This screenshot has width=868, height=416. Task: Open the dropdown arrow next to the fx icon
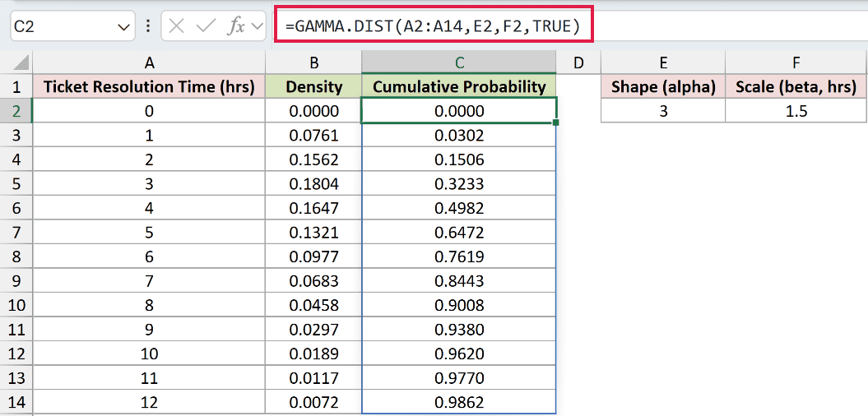(258, 26)
